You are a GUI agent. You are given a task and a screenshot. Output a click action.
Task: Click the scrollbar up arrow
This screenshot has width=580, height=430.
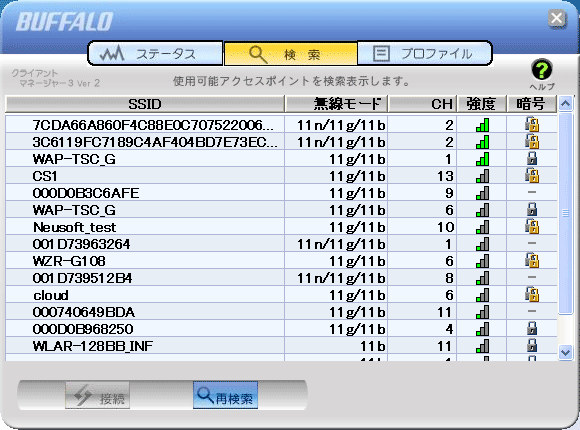click(565, 104)
